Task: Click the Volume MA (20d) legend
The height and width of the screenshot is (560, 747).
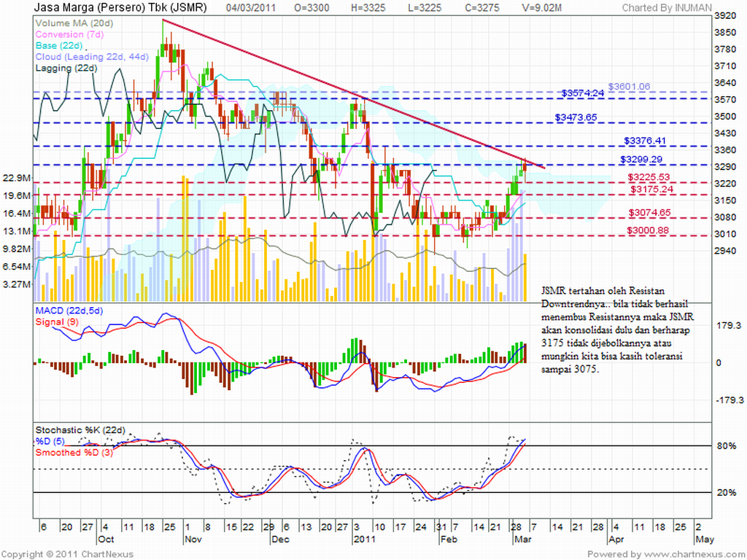Action: 74,23
